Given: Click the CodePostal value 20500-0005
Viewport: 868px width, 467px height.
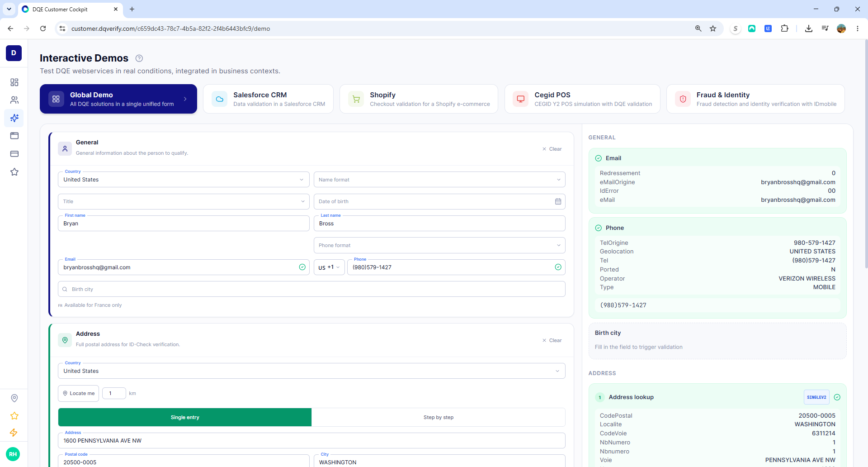Looking at the screenshot, I should (817, 416).
